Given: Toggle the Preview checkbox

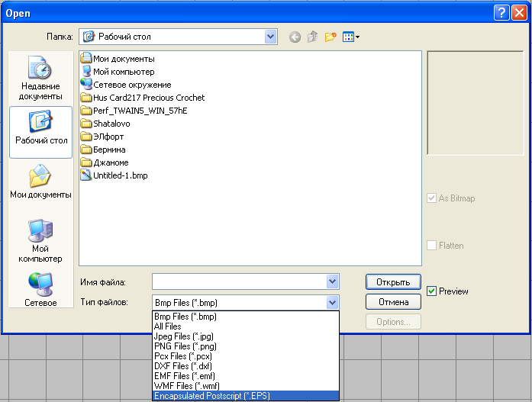Looking at the screenshot, I should tap(432, 291).
